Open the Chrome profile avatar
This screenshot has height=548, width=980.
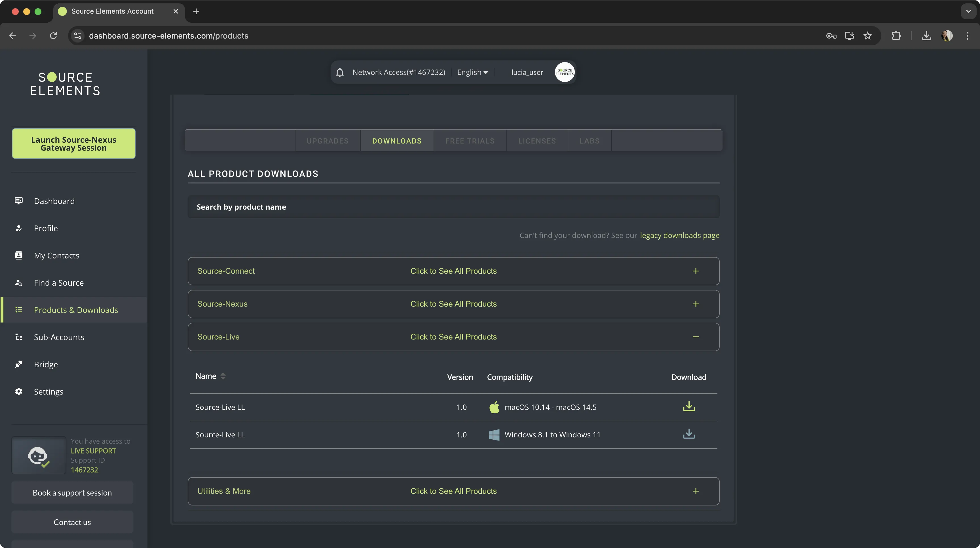point(947,36)
